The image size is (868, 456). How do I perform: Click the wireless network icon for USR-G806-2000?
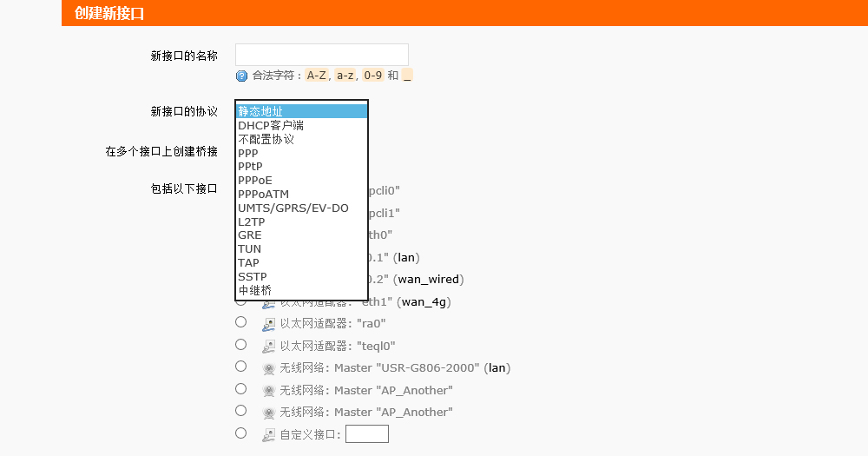[269, 368]
